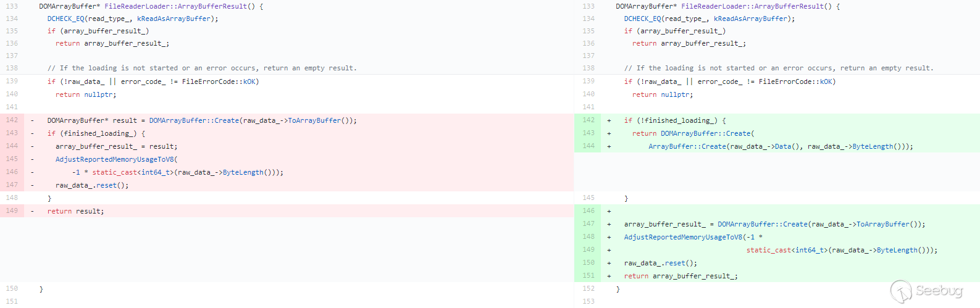Select removed line 'AdjustReportedMemoryUsageToV8(' in left pane

pos(117,159)
